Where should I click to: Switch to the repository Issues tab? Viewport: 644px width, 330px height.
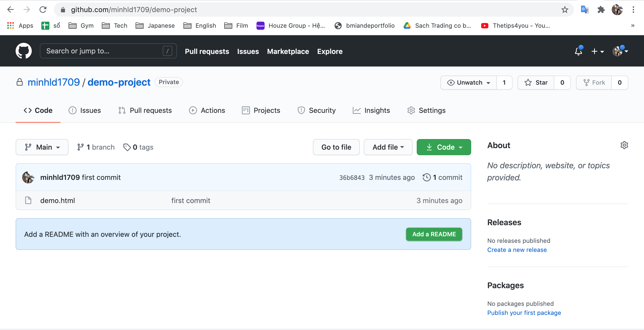[85, 110]
